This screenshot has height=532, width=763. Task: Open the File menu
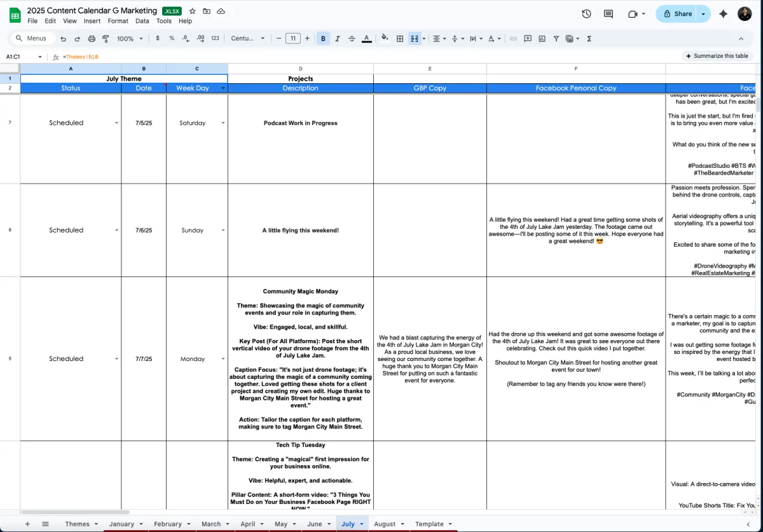click(32, 21)
